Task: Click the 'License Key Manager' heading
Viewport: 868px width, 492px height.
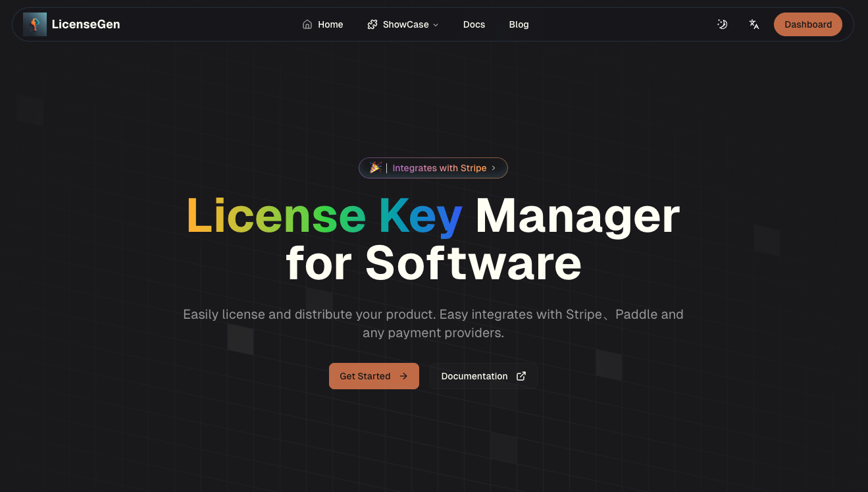Action: [433, 216]
